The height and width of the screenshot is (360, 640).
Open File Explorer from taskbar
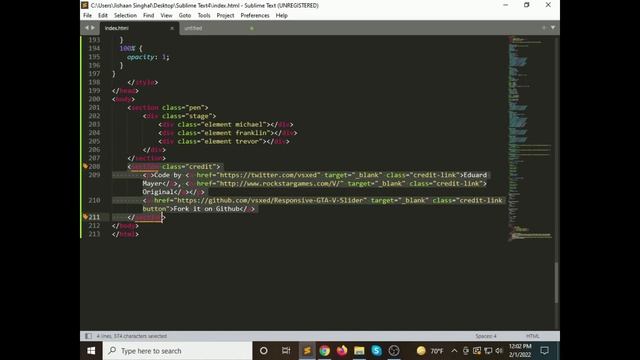pyautogui.click(x=359, y=351)
